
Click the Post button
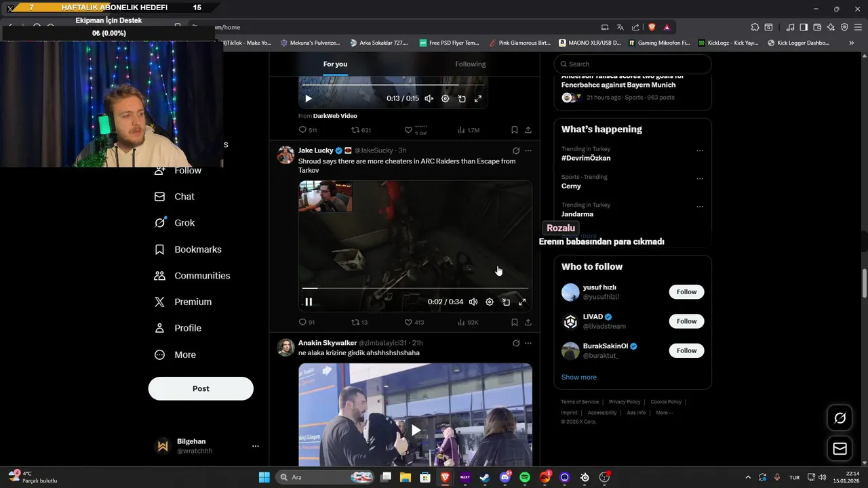[x=201, y=388]
